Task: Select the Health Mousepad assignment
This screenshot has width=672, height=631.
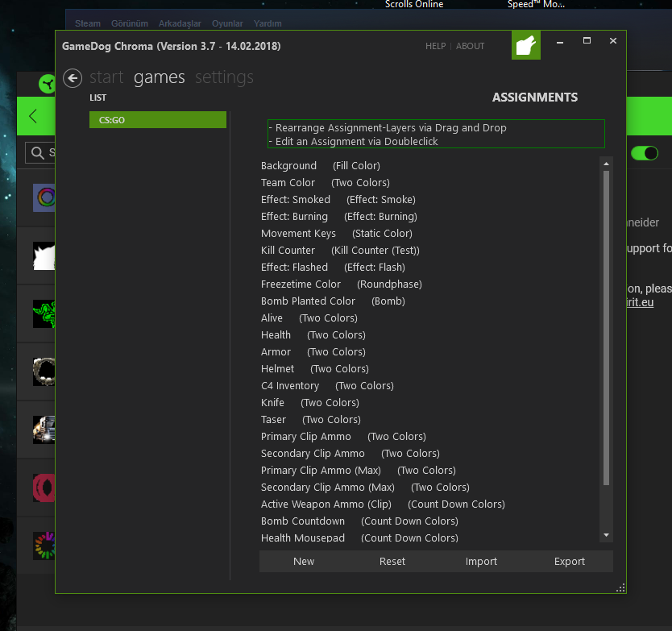Action: 359,538
